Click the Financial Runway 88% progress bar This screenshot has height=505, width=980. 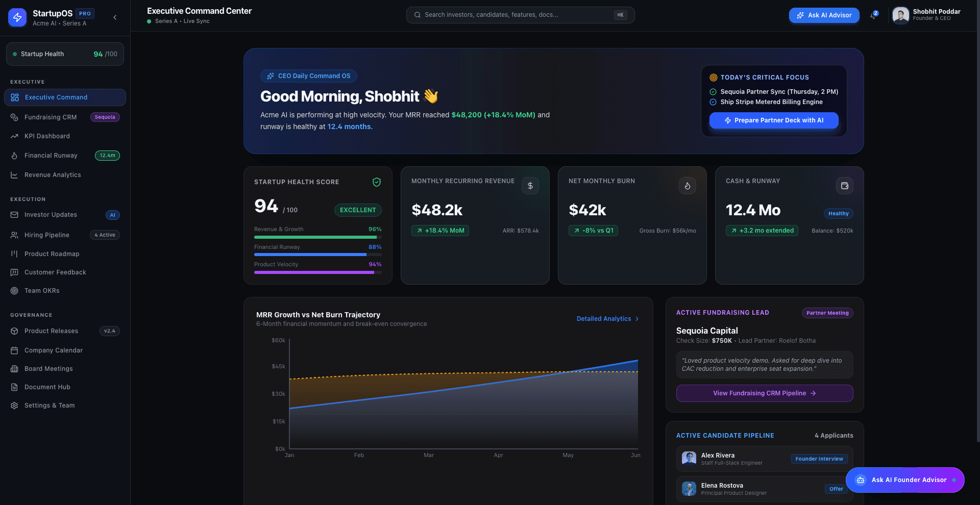[318, 255]
